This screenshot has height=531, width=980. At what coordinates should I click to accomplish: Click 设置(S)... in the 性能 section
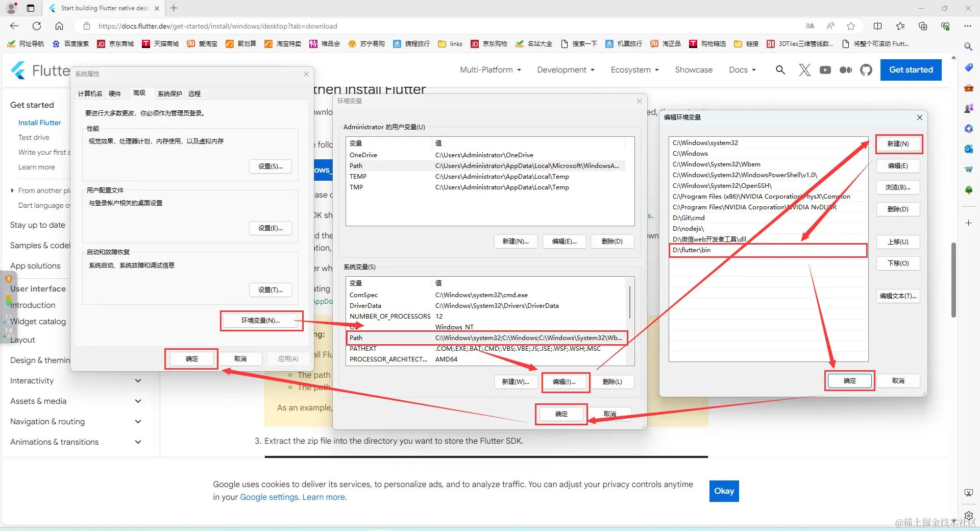[x=271, y=166]
